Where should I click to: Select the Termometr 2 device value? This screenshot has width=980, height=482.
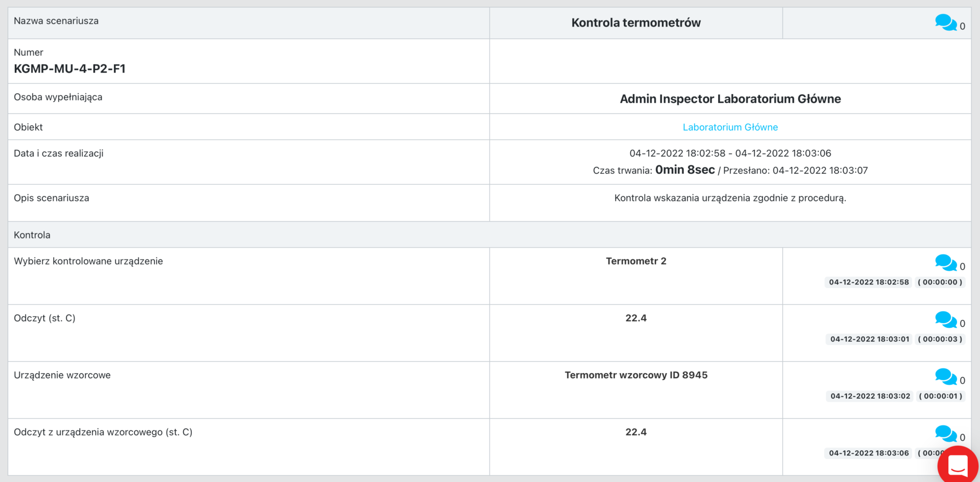[635, 261]
